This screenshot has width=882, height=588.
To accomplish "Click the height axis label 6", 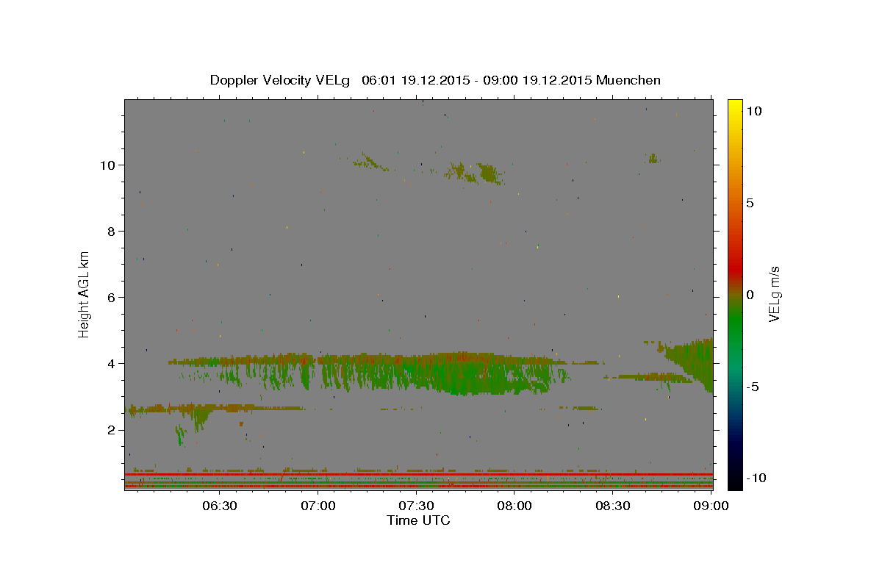I will coord(112,298).
